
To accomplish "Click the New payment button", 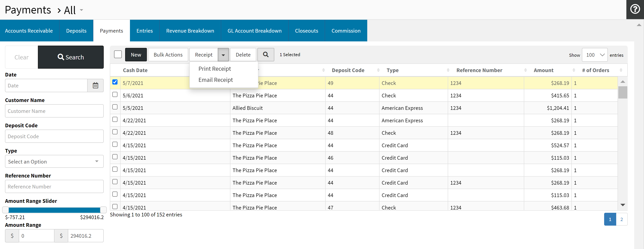I will (x=136, y=54).
